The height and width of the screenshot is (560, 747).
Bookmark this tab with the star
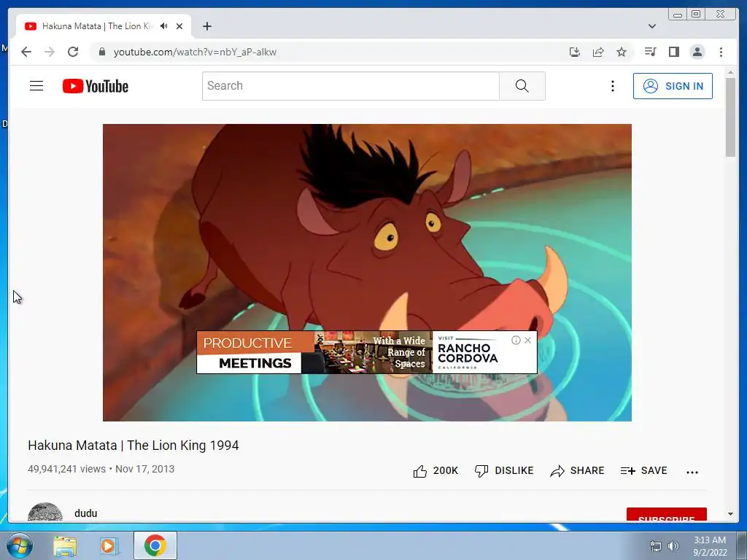[x=622, y=52]
